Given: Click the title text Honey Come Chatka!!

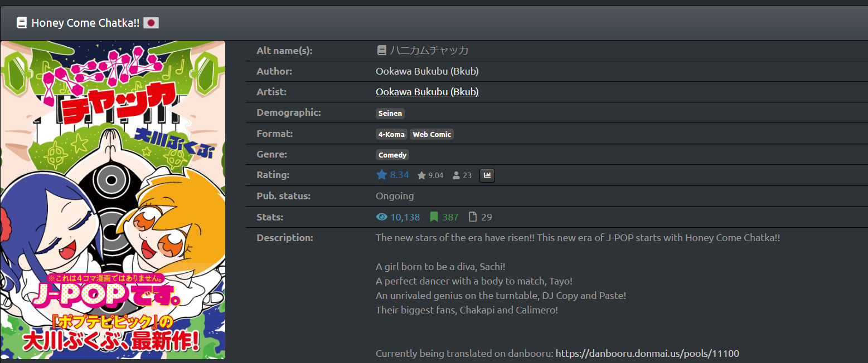Looking at the screenshot, I should (85, 23).
